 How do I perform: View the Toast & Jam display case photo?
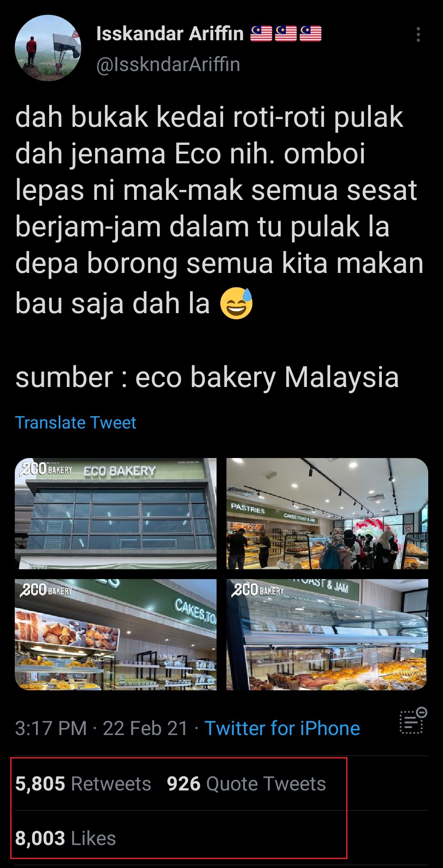[327, 634]
